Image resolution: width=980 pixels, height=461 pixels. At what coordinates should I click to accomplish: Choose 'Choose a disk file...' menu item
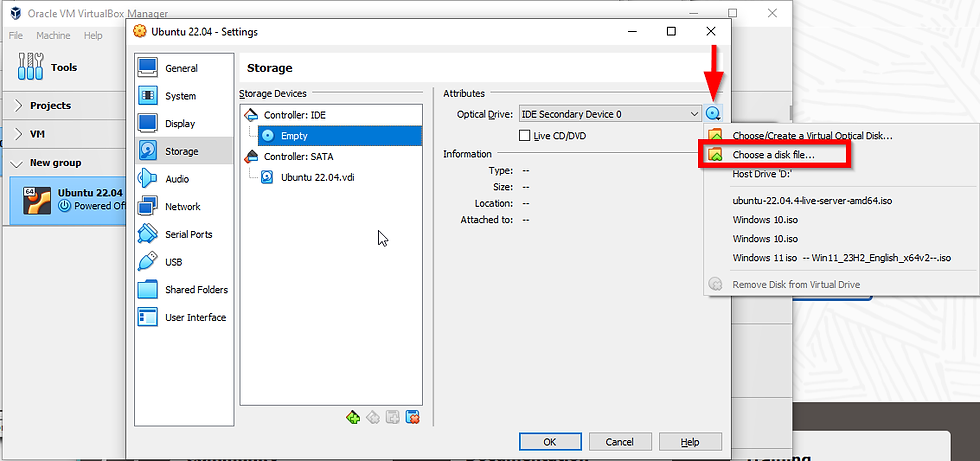[774, 154]
